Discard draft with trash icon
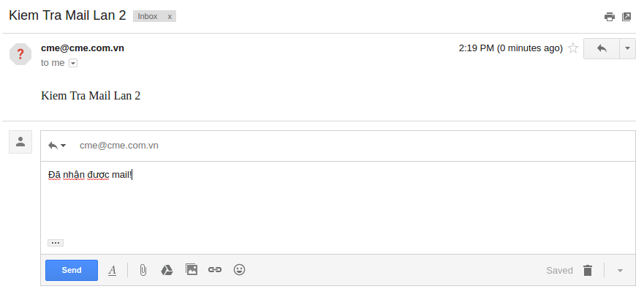This screenshot has height=289, width=644. pyautogui.click(x=588, y=271)
